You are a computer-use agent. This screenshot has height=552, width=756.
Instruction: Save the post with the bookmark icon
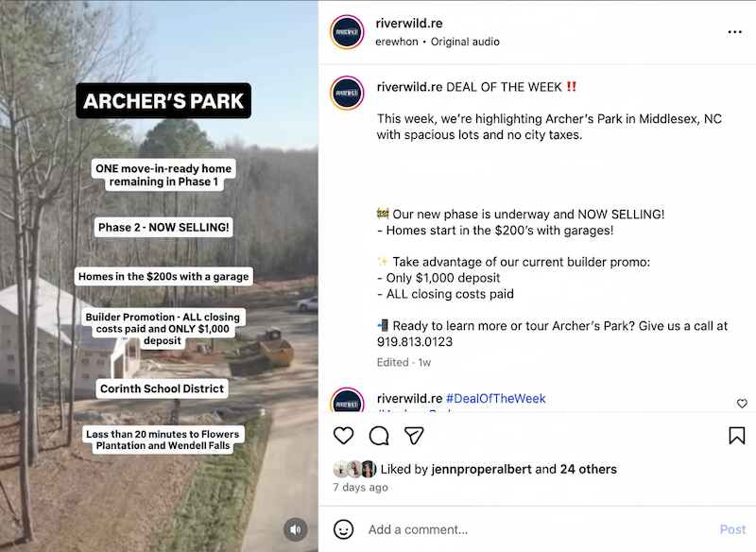point(737,436)
